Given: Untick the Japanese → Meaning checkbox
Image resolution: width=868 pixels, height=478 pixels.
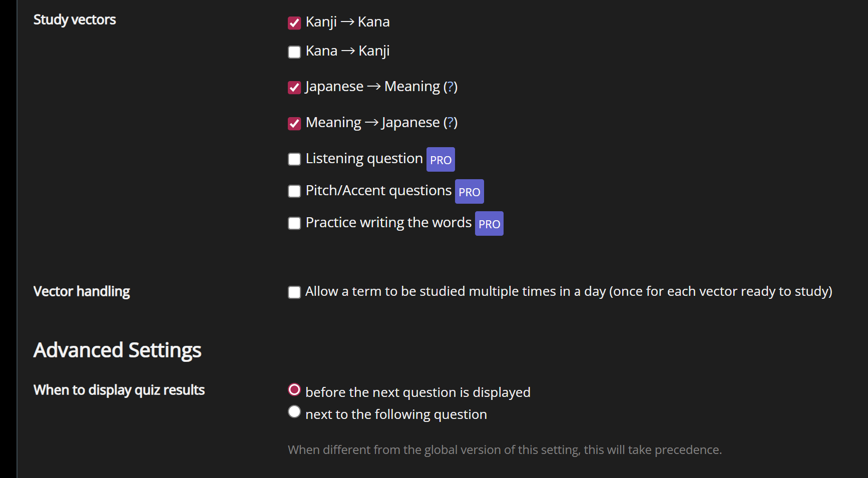Looking at the screenshot, I should (x=294, y=88).
